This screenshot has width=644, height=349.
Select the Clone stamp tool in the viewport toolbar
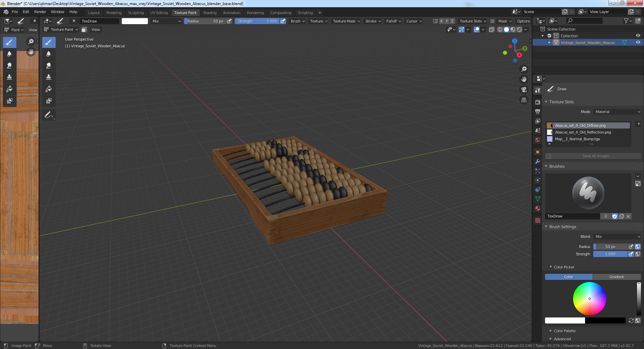point(49,77)
